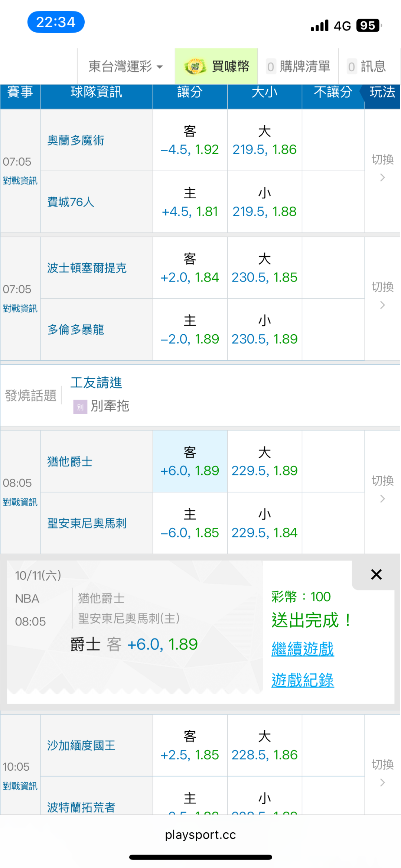Open the 訊息 tab

click(x=367, y=67)
